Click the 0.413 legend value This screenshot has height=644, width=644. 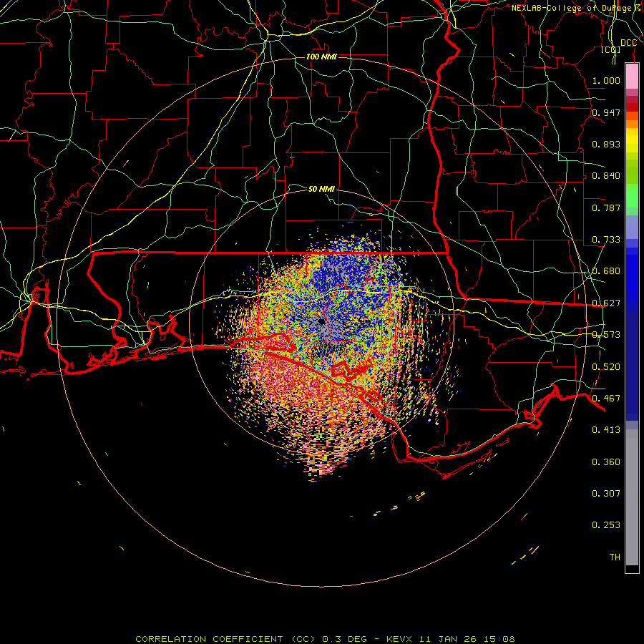click(x=606, y=430)
